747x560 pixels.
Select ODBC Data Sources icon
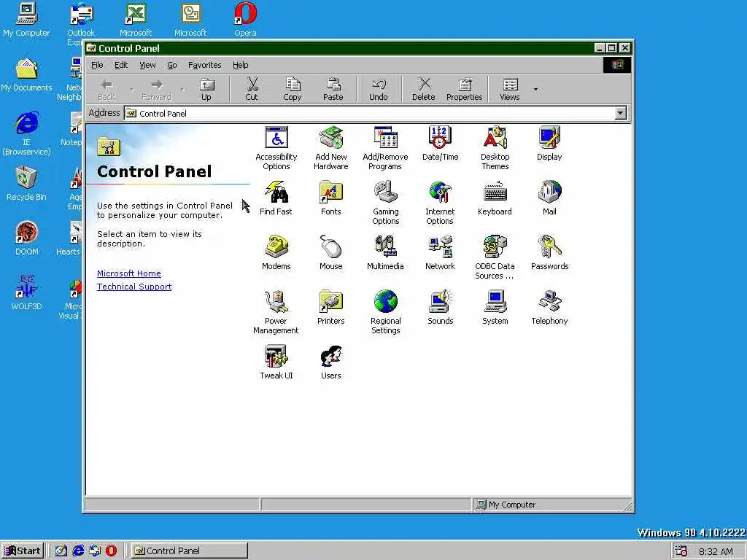pyautogui.click(x=495, y=257)
